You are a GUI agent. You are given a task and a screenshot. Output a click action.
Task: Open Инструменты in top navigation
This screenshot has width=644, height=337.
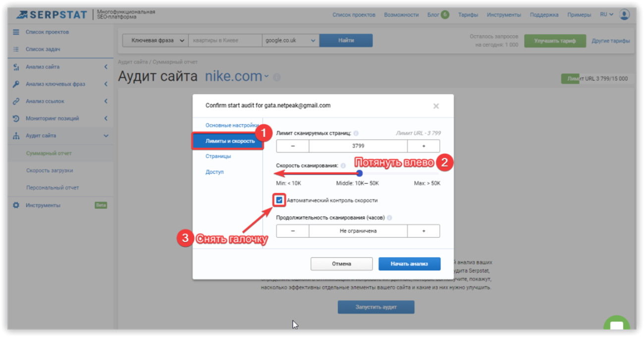click(x=504, y=15)
